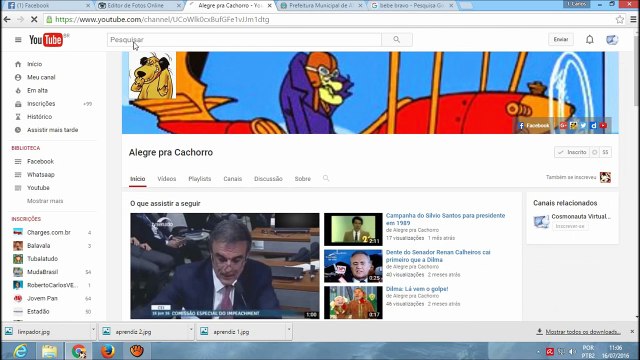The image size is (640, 360).
Task: Click the Chrome taskbar icon
Action: coord(78,351)
